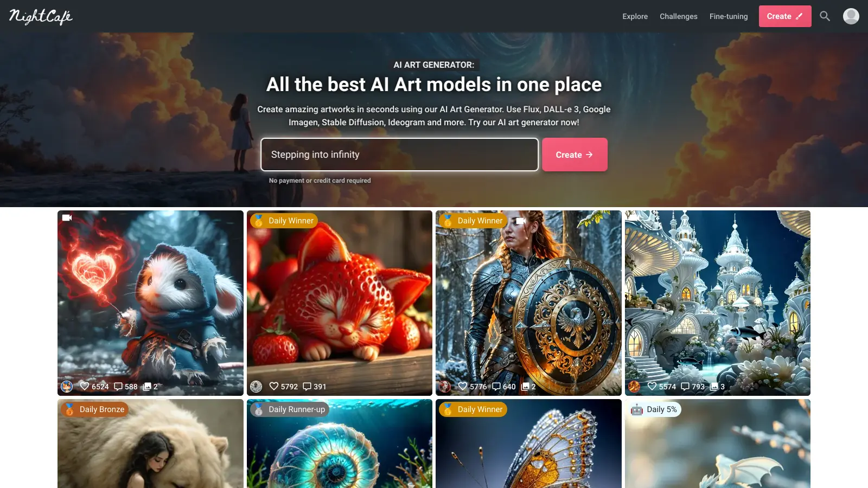868x488 pixels.
Task: Open the user profile avatar menu
Action: click(x=851, y=16)
